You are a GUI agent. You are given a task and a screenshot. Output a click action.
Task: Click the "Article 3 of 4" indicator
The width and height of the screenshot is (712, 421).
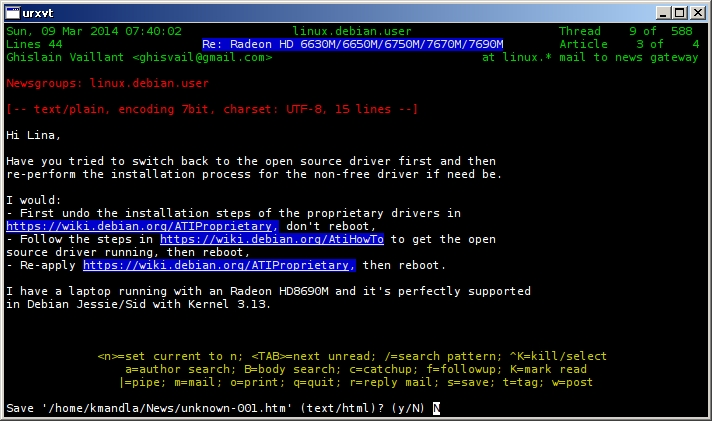tap(628, 44)
